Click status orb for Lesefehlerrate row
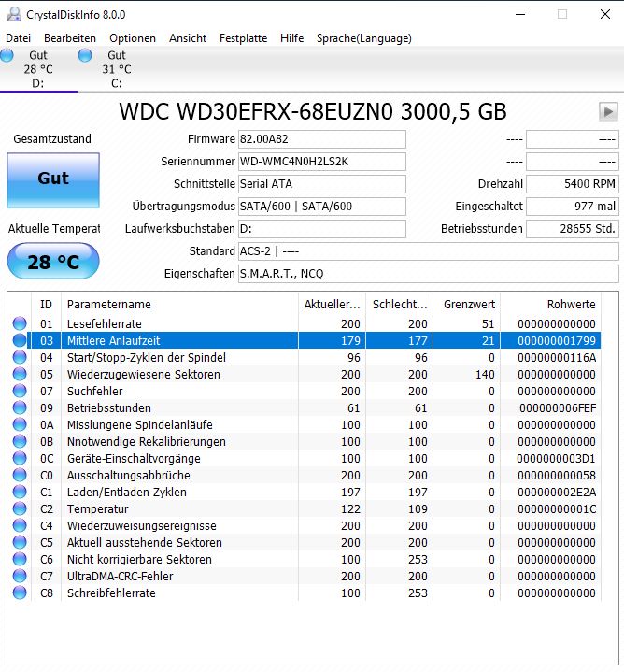 point(20,323)
